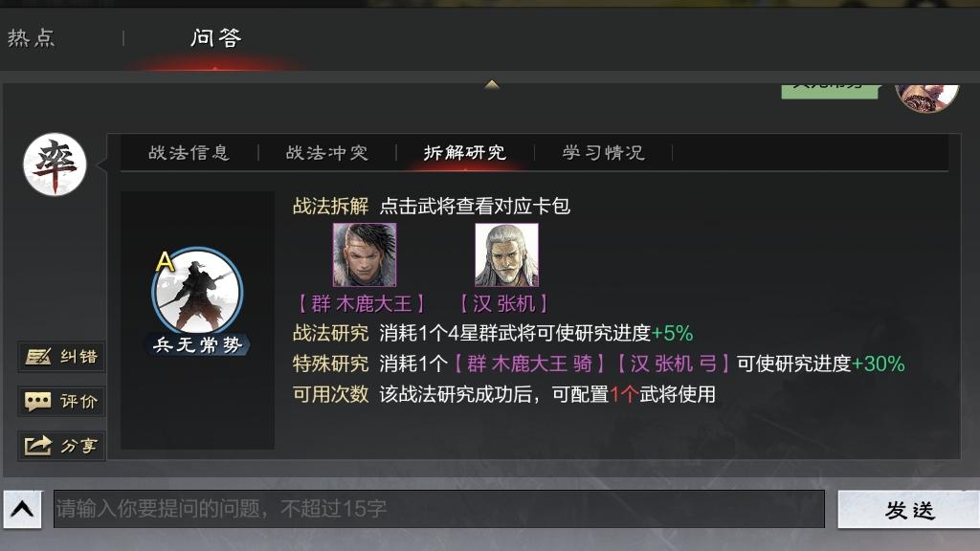This screenshot has width=980, height=551.
Task: Click the 【汉 张机】 name link
Action: click(503, 304)
